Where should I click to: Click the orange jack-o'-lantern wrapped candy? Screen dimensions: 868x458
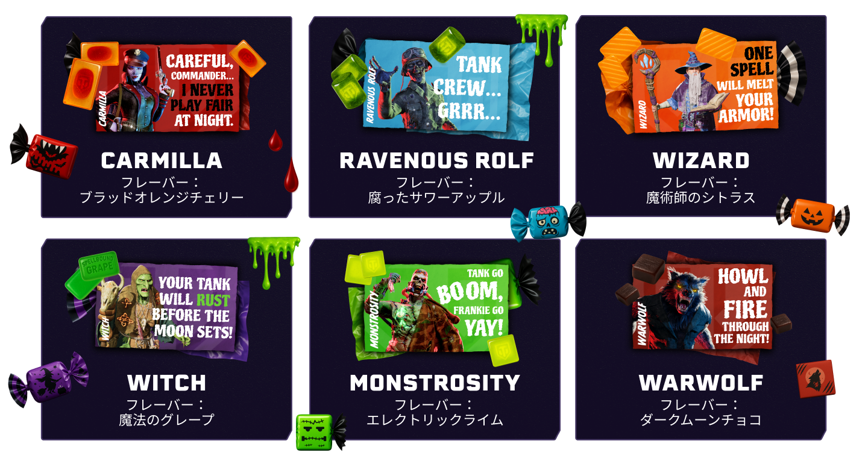pyautogui.click(x=813, y=215)
